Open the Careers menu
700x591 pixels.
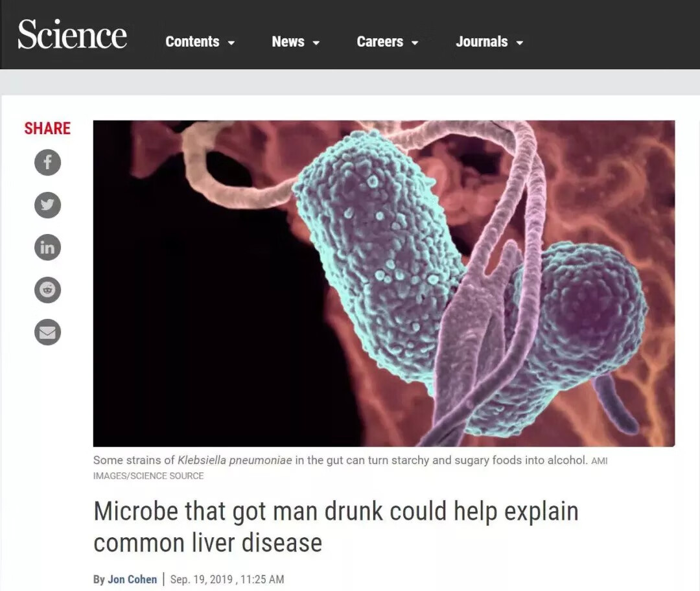[x=388, y=41]
